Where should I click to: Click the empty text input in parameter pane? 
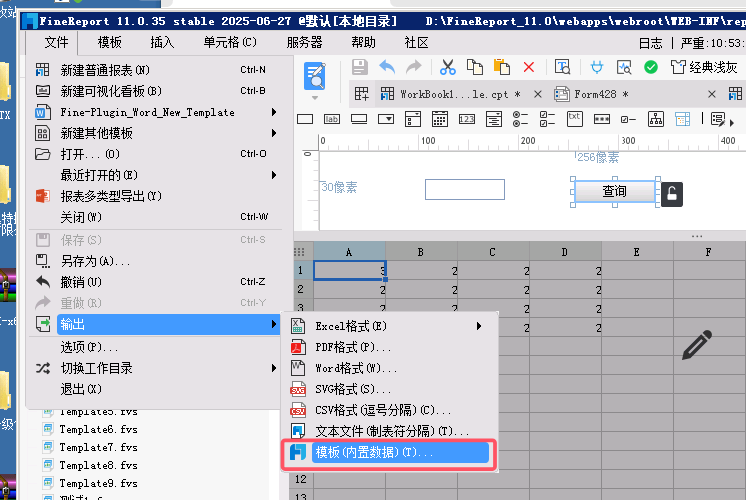pyautogui.click(x=465, y=189)
